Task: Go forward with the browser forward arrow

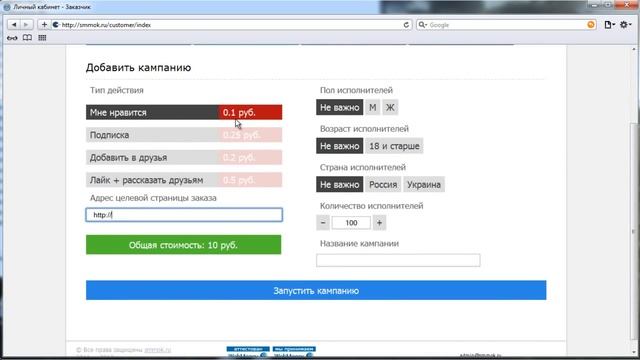Action: tap(26, 25)
